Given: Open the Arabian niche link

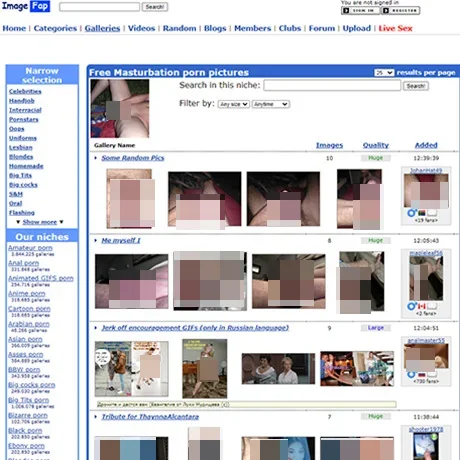Looking at the screenshot, I should tap(29, 324).
